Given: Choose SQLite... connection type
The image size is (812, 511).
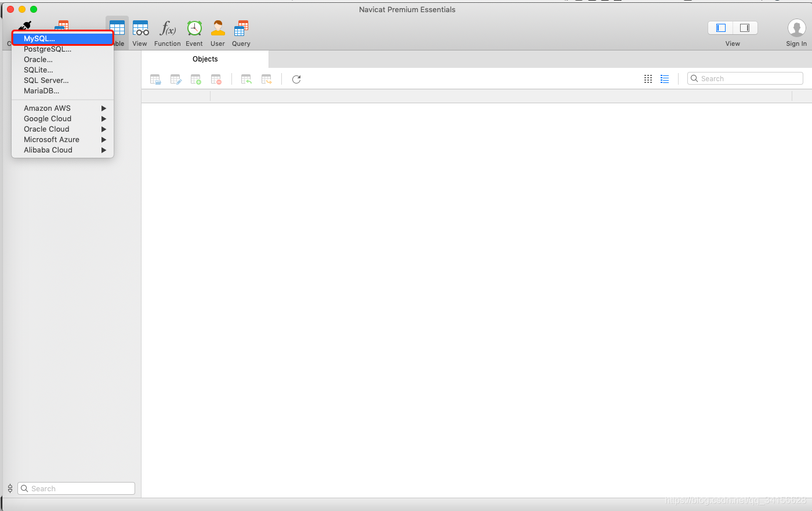Looking at the screenshot, I should [x=63, y=70].
